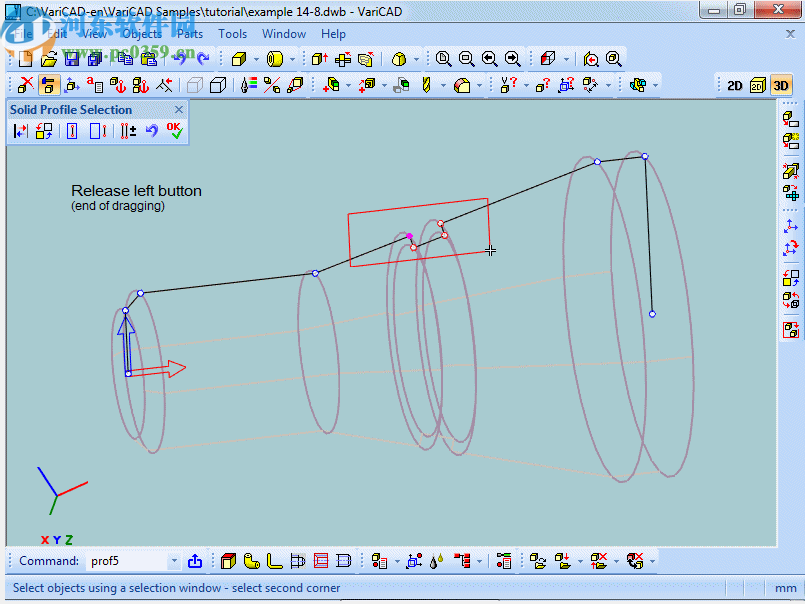Open the Tools menu
The width and height of the screenshot is (805, 604).
pyautogui.click(x=233, y=34)
